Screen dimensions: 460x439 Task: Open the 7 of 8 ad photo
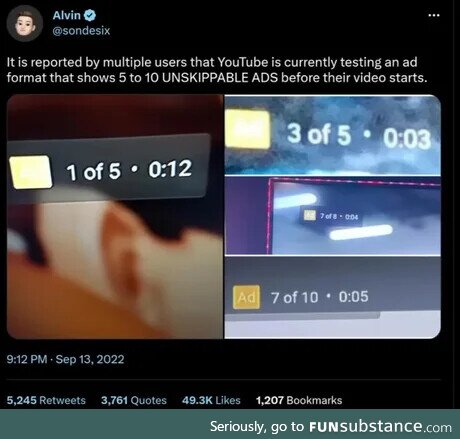tap(333, 216)
